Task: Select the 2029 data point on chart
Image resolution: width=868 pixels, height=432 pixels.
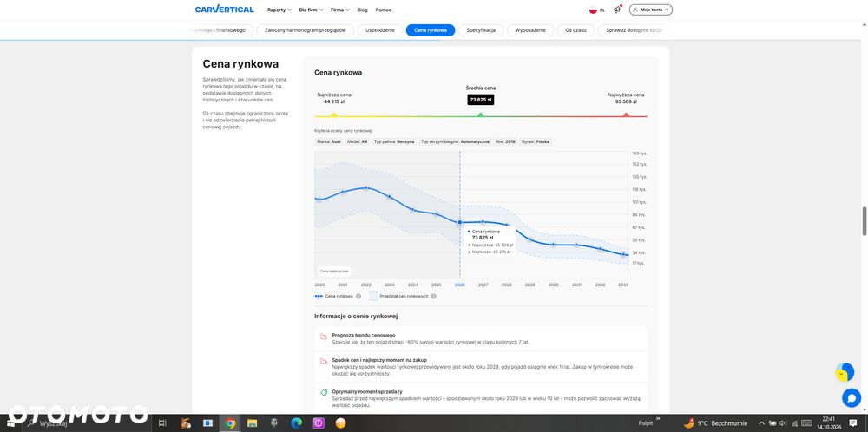Action: pyautogui.click(x=529, y=239)
